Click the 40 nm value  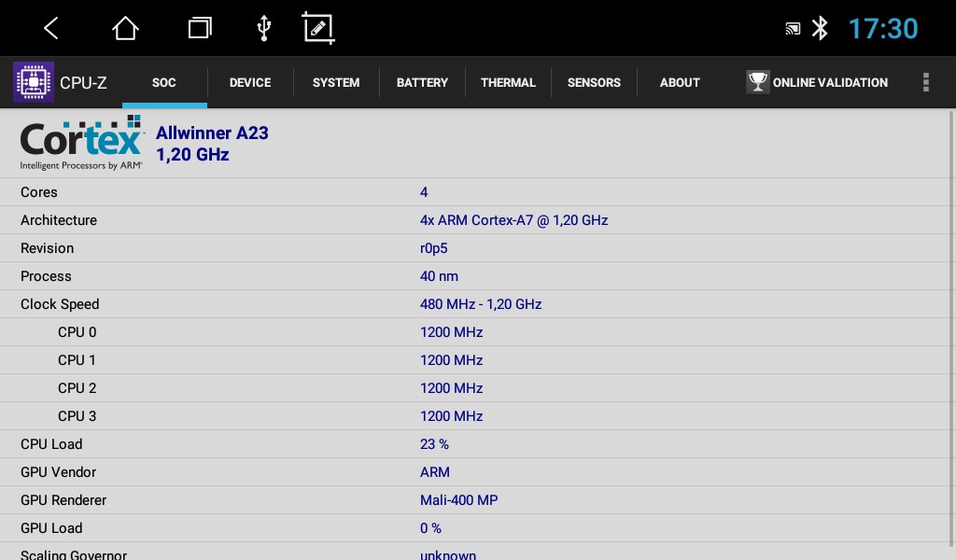[439, 276]
